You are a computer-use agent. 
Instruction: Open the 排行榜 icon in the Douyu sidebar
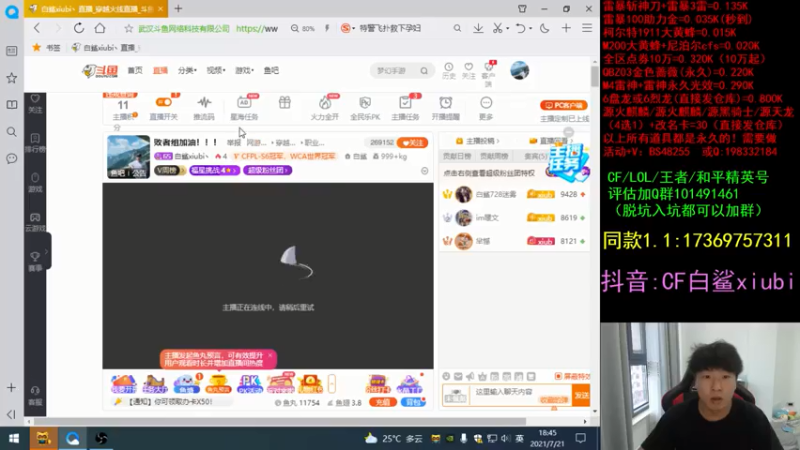click(x=35, y=143)
